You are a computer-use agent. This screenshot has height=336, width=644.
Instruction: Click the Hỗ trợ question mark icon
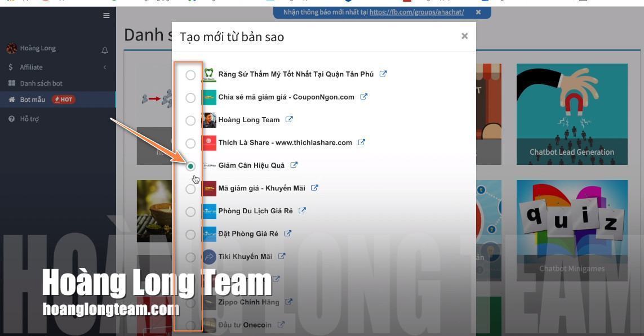[11, 119]
